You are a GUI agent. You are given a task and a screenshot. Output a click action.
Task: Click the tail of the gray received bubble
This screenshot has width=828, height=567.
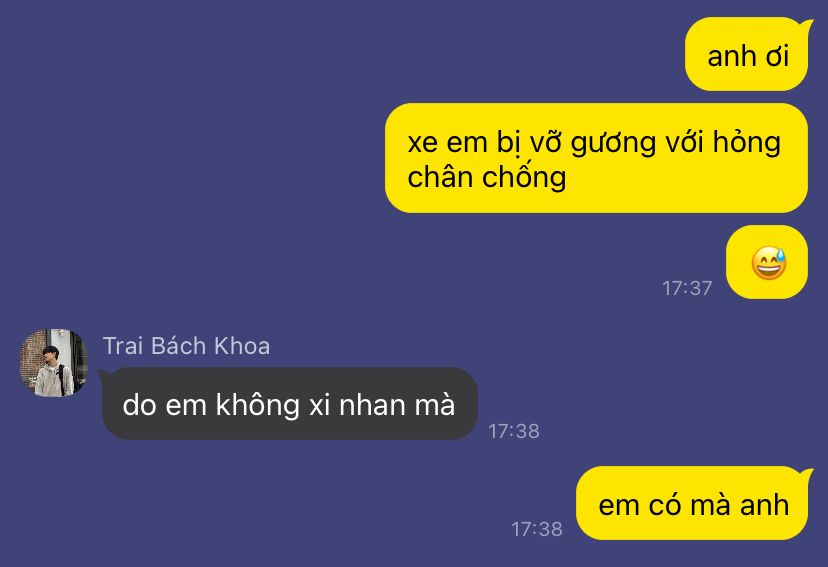point(104,375)
